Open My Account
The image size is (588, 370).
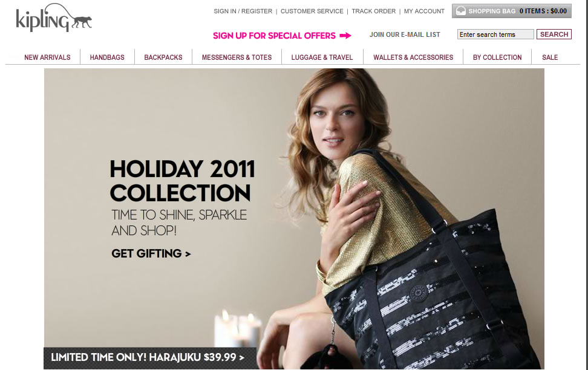[x=424, y=11]
